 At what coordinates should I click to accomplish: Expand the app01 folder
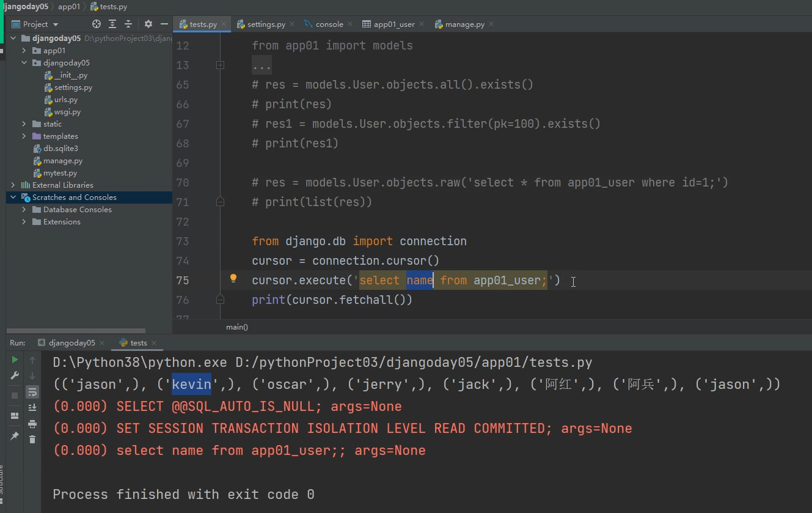pyautogui.click(x=24, y=50)
